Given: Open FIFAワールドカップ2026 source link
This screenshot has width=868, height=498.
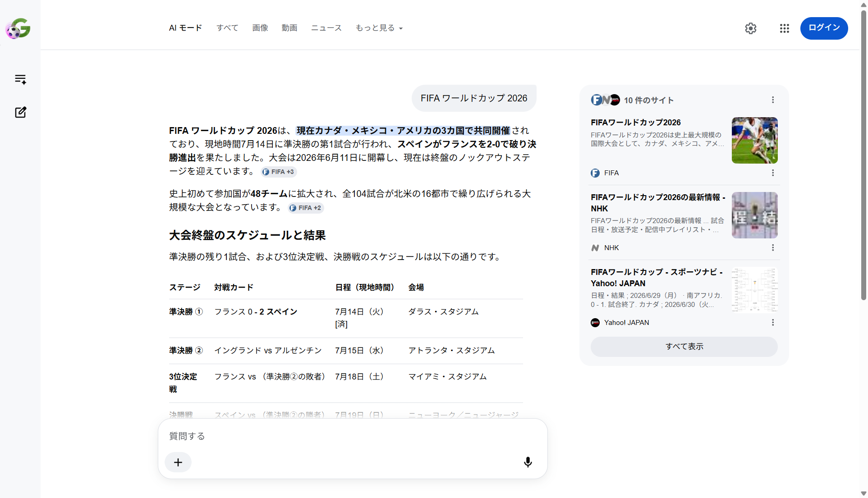Looking at the screenshot, I should (x=635, y=123).
